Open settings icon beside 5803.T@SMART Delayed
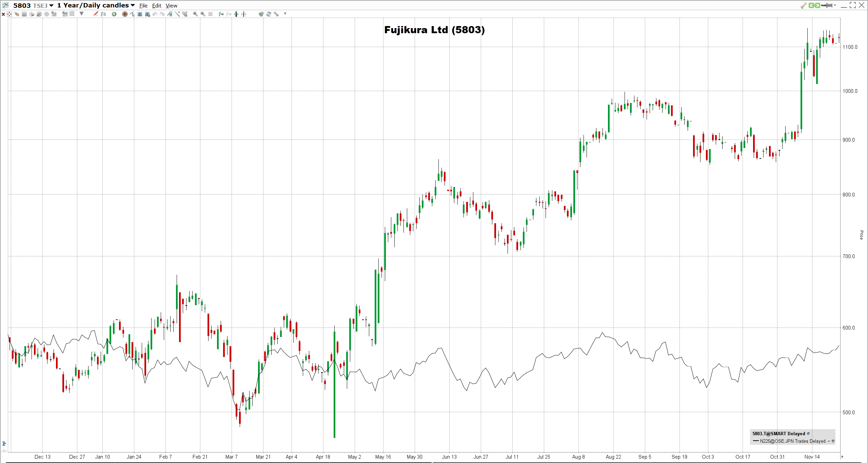Viewport: 868px width, 463px height. coord(808,434)
